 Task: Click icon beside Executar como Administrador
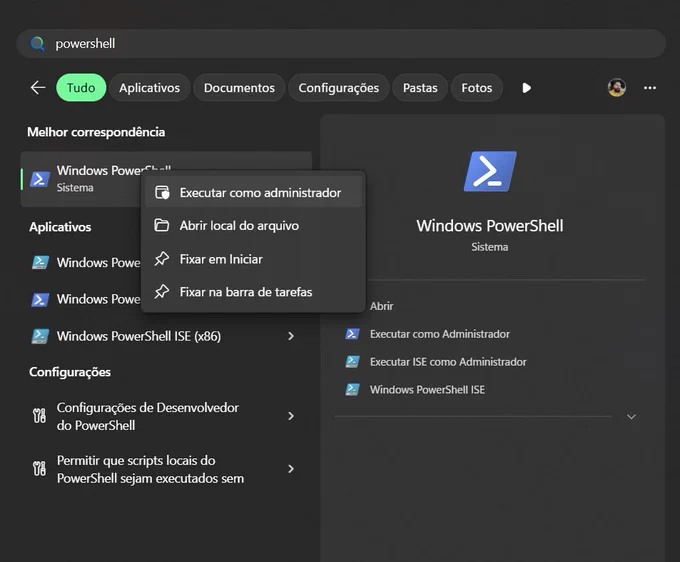(352, 334)
